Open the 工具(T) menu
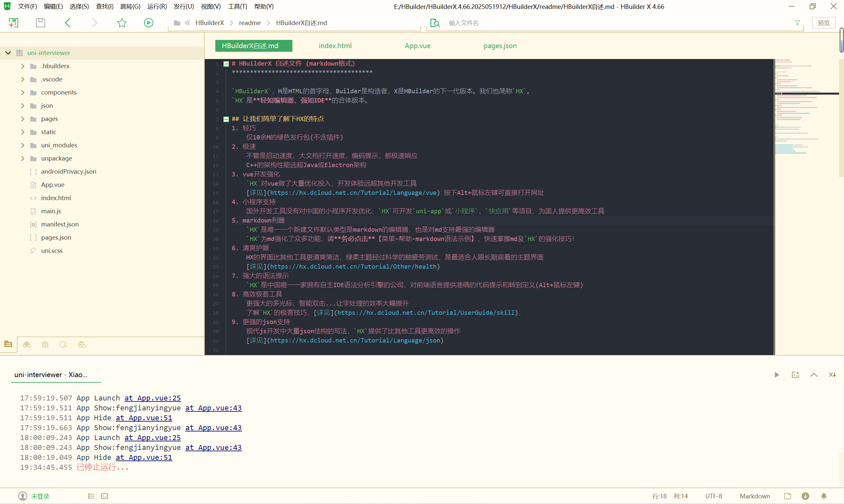 [237, 7]
